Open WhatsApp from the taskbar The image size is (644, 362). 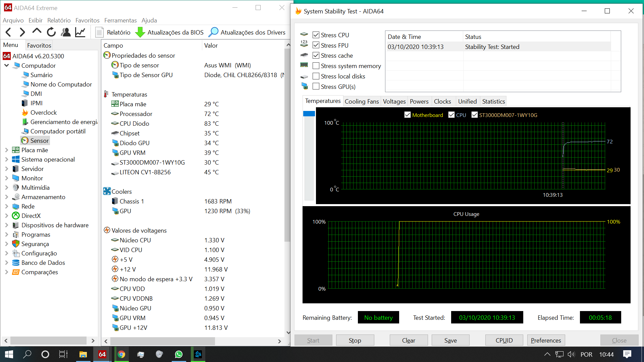[x=179, y=354]
